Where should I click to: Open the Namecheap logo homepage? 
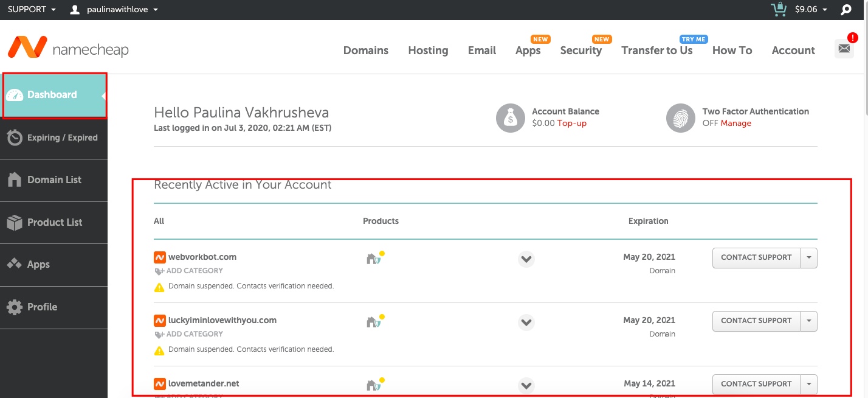(68, 47)
